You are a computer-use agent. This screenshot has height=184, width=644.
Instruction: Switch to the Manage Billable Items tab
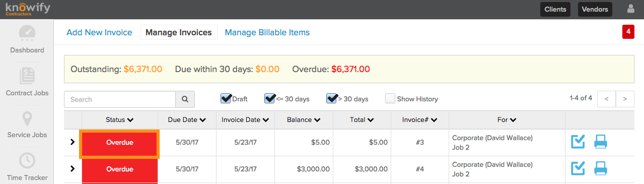coord(267,32)
